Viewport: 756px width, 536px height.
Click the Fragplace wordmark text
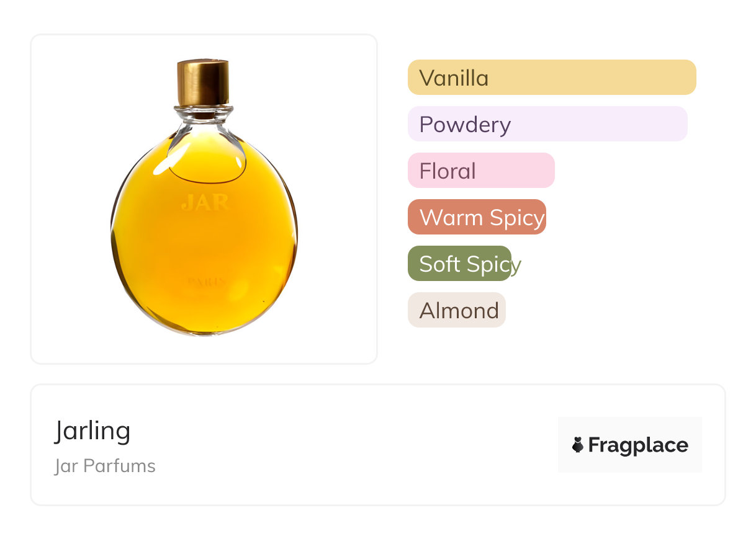point(638,445)
